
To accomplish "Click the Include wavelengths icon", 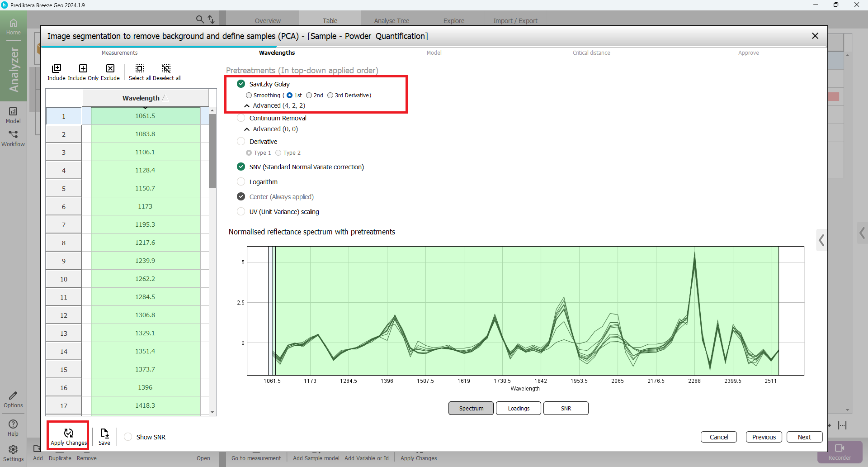I will 57,69.
